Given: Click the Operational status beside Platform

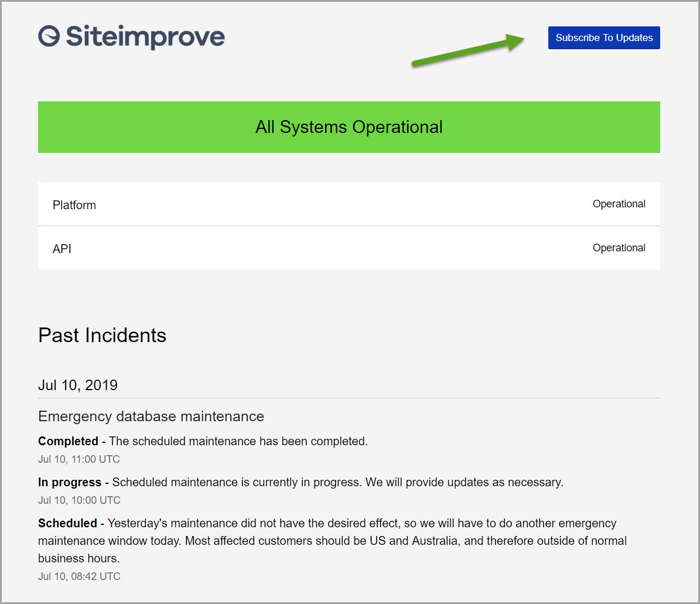Looking at the screenshot, I should 619,204.
